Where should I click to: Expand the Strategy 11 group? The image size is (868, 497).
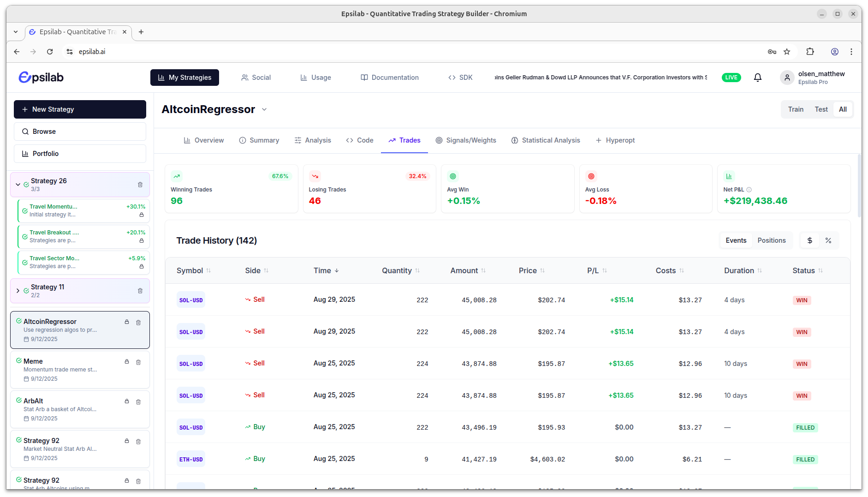click(x=18, y=291)
